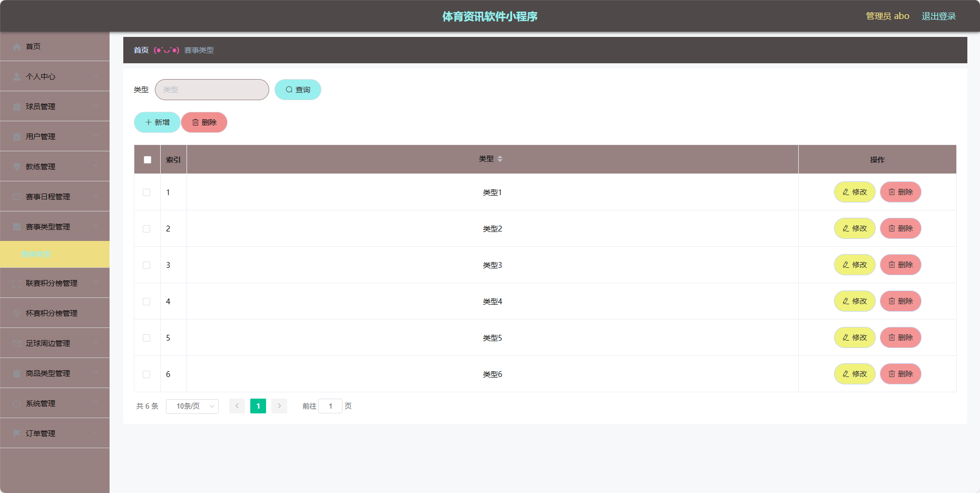Click the sliders icon beside 杯赛积分榜管理

click(17, 314)
